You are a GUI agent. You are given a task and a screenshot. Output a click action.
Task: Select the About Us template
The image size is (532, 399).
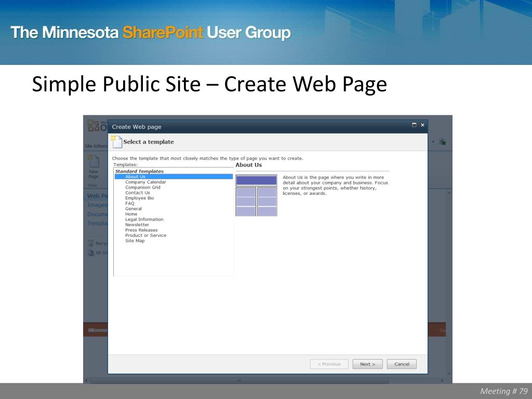(x=174, y=177)
